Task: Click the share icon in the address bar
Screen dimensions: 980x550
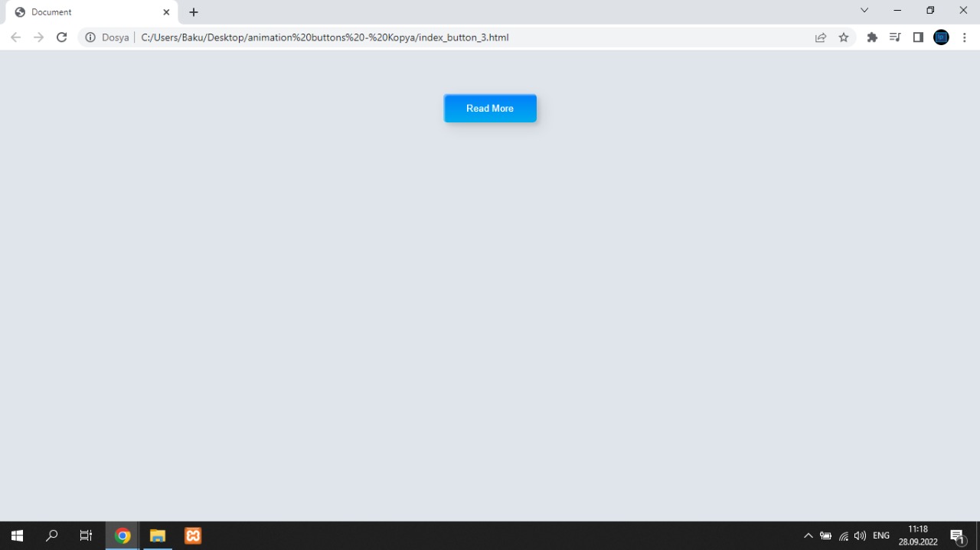Action: pyautogui.click(x=820, y=37)
